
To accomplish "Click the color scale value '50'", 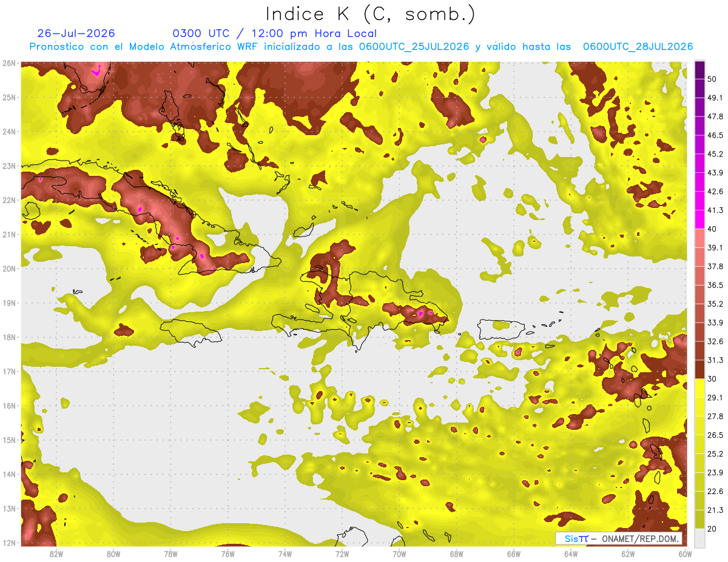I will tap(712, 79).
